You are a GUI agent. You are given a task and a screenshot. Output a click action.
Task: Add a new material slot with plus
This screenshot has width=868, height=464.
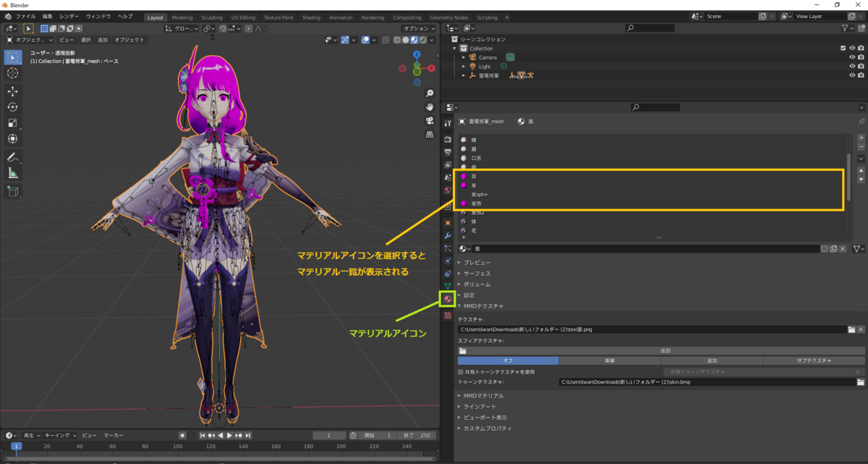tap(861, 138)
